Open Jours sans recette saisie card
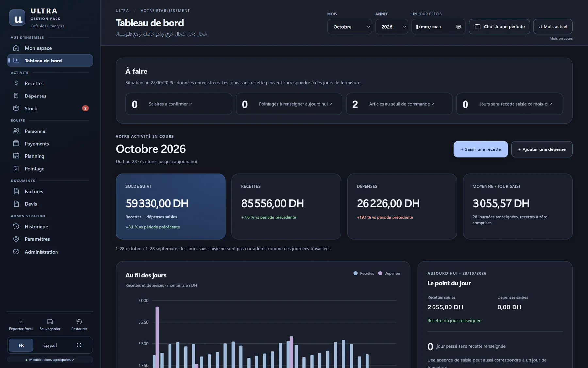The height and width of the screenshot is (368, 588). (x=510, y=104)
